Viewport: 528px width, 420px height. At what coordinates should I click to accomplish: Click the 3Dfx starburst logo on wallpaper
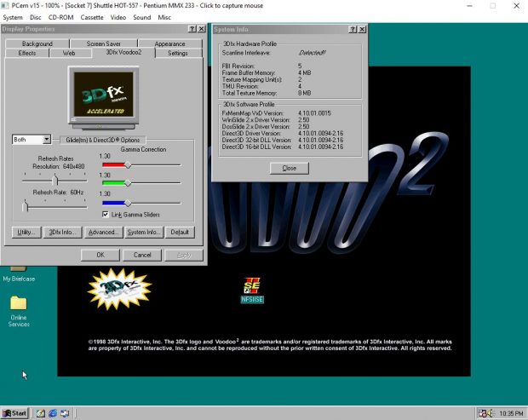[119, 289]
